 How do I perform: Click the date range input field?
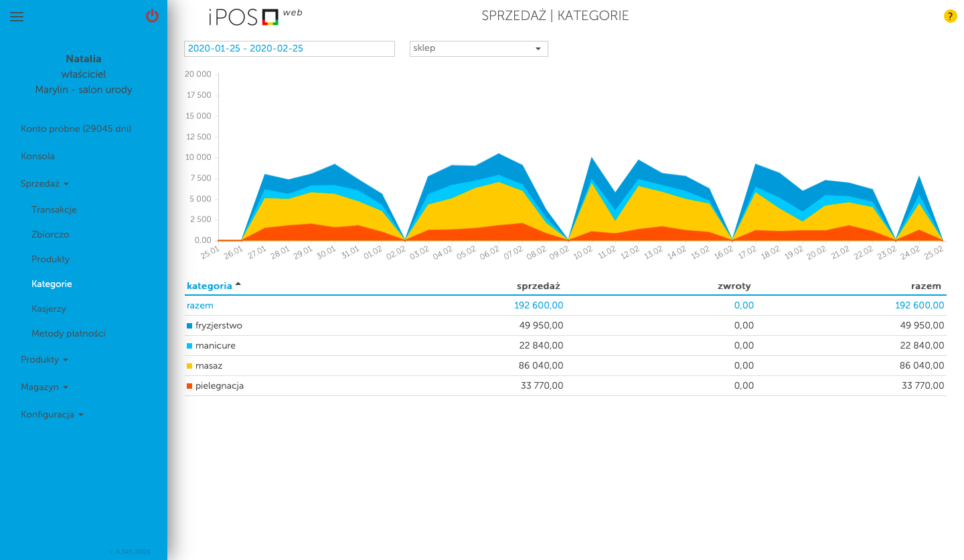point(289,48)
